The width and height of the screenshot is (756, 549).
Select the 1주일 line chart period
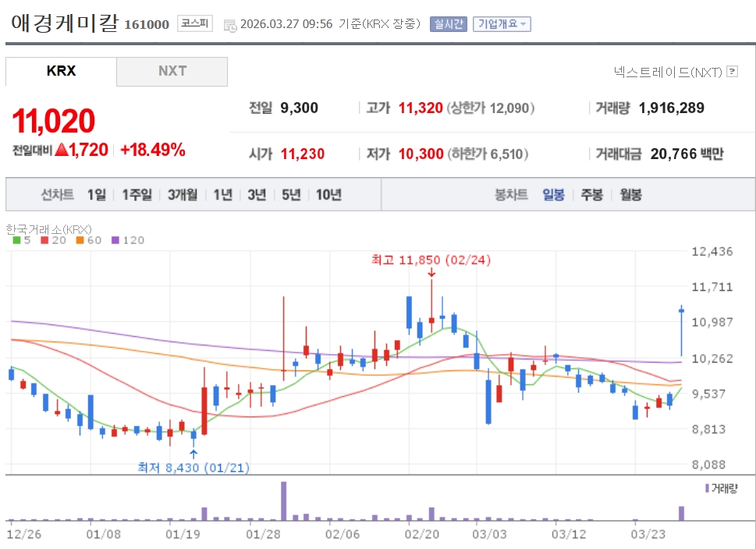point(137,195)
